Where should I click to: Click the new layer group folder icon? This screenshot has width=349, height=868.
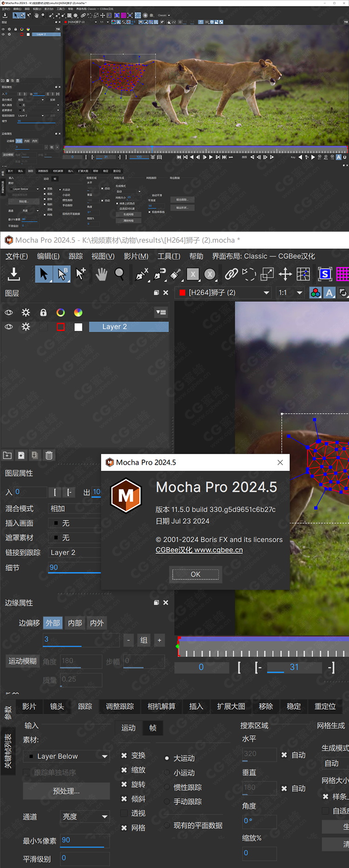(7, 455)
